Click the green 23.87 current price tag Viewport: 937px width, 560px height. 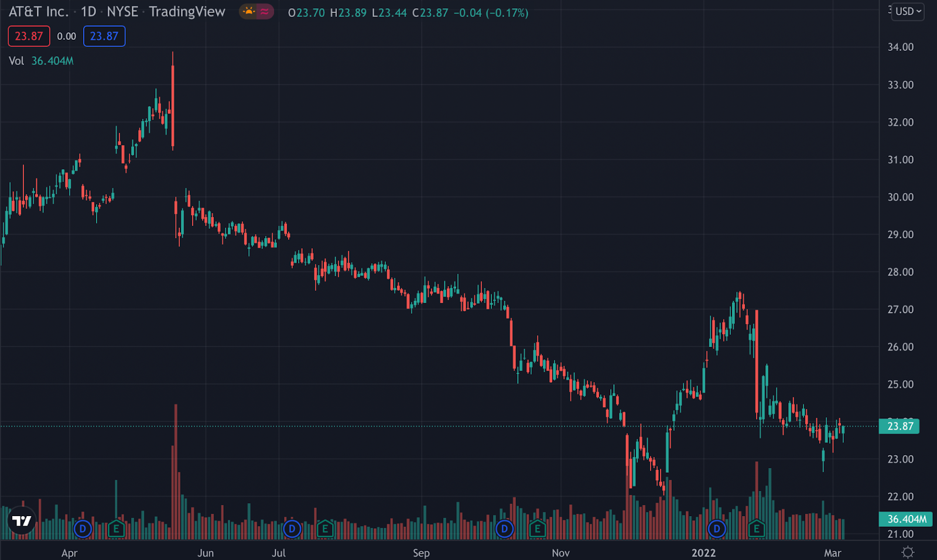click(900, 426)
